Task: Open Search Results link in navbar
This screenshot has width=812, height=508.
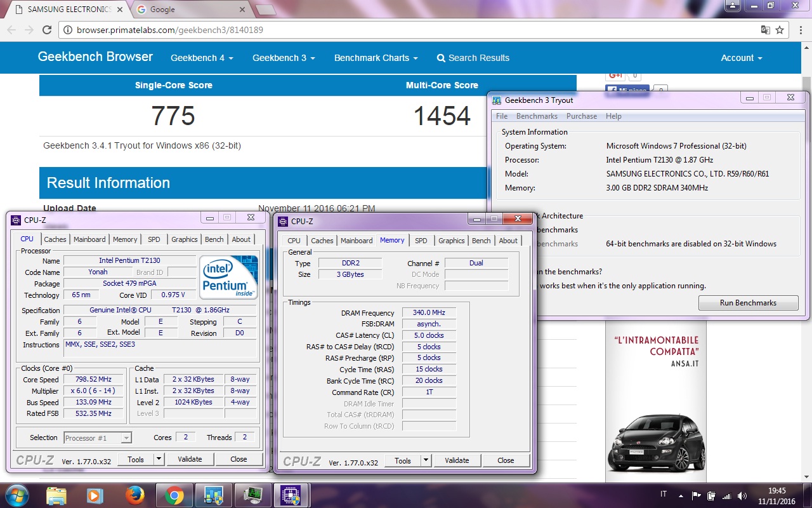Action: pyautogui.click(x=473, y=58)
